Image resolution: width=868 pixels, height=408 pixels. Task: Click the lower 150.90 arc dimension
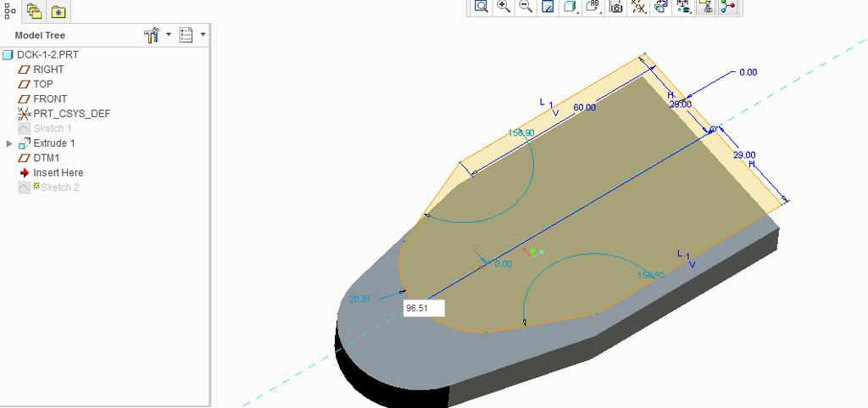(650, 275)
